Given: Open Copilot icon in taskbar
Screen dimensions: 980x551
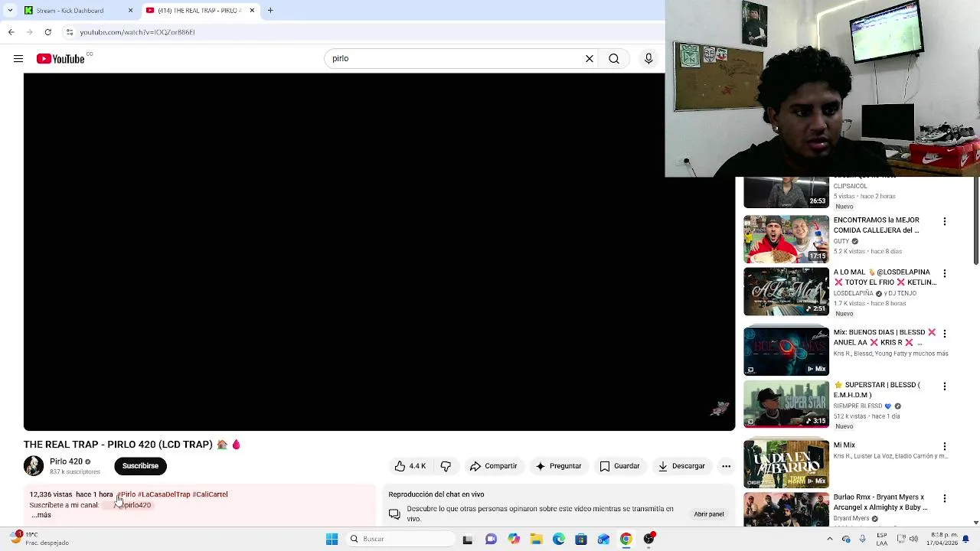Looking at the screenshot, I should (514, 539).
